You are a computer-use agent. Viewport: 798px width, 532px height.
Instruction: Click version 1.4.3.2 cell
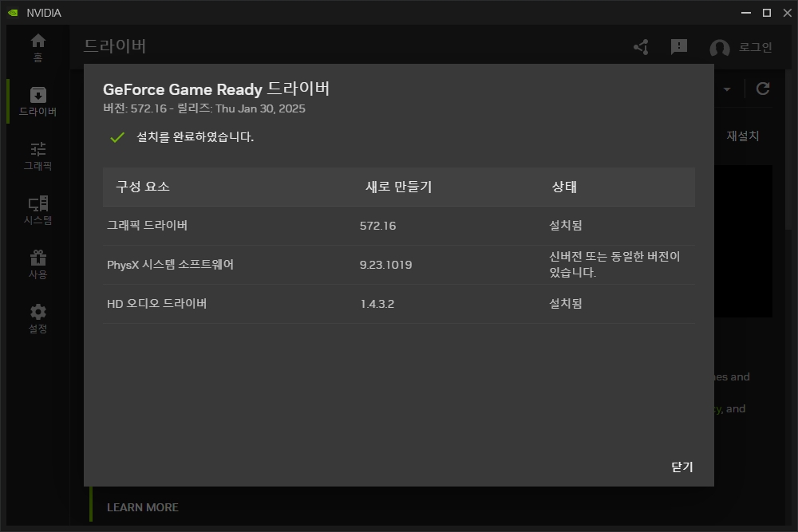click(377, 304)
